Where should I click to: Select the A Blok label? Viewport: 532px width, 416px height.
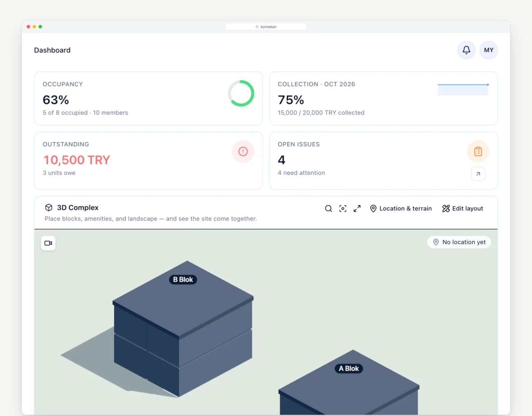click(349, 369)
